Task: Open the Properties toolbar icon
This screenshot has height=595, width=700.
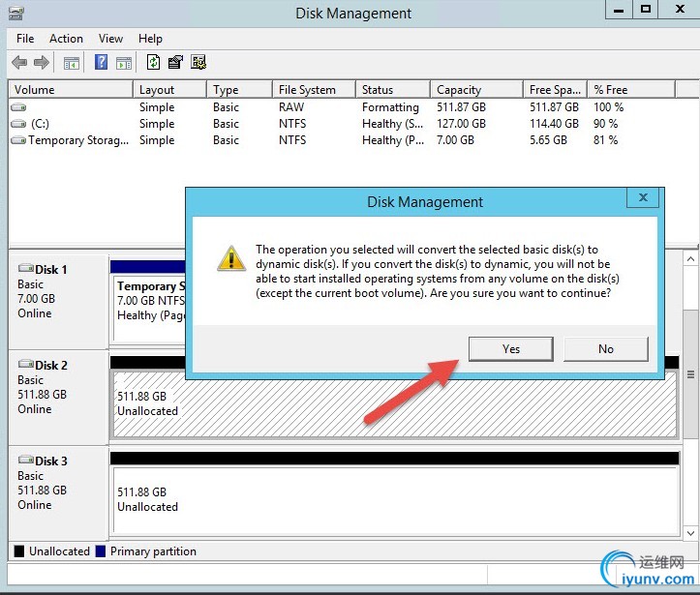Action: pos(175,63)
